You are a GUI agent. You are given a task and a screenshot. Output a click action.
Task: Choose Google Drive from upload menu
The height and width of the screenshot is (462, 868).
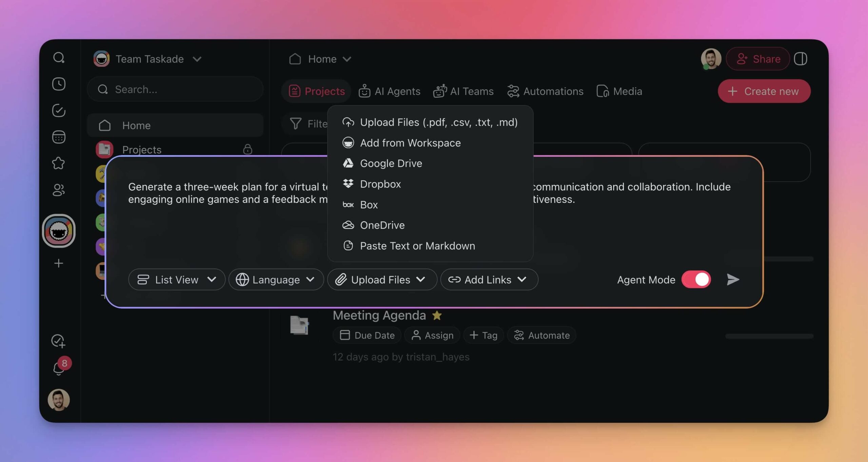point(391,163)
